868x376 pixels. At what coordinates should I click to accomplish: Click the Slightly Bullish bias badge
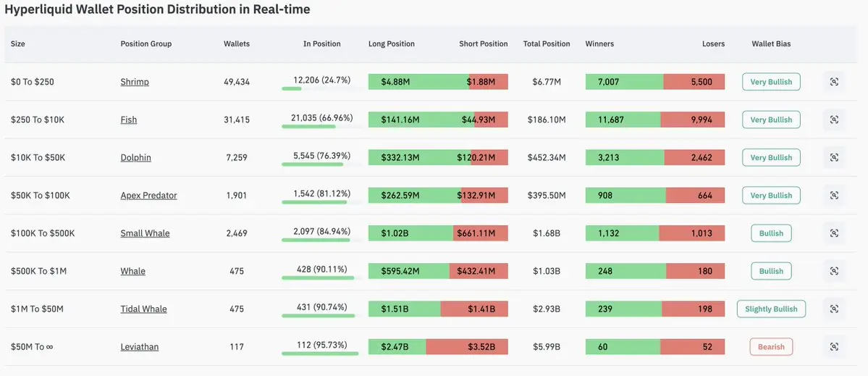click(x=771, y=309)
